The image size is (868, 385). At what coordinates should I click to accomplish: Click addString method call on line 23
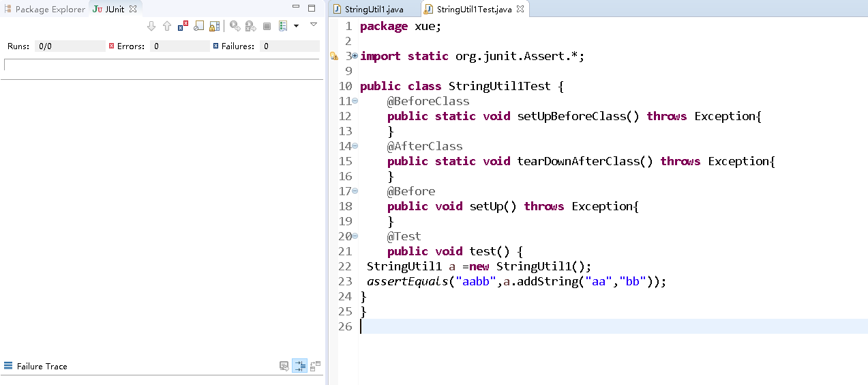click(x=548, y=281)
